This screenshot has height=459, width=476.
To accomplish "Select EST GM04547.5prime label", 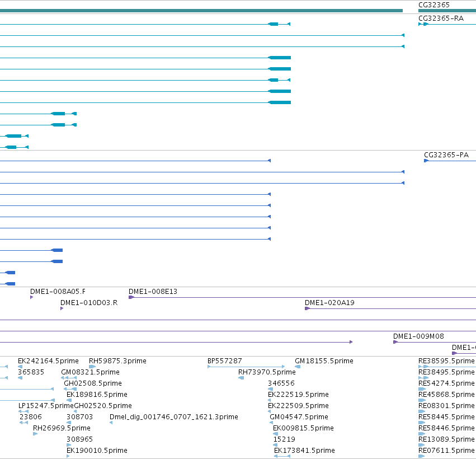I will tap(299, 417).
